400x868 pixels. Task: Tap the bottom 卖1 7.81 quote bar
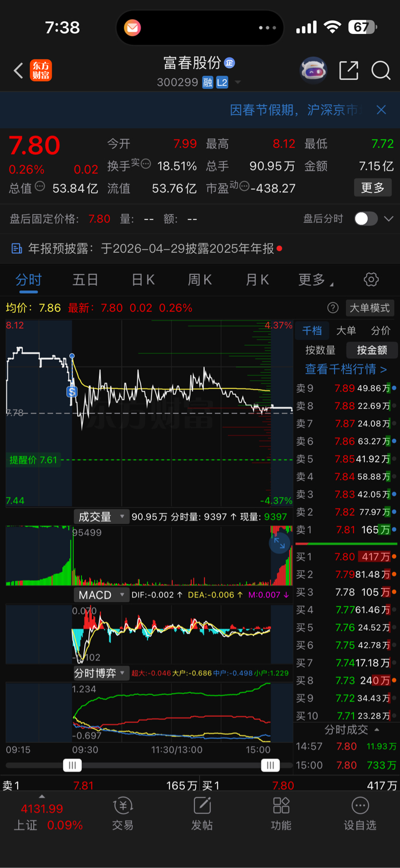coord(100,786)
